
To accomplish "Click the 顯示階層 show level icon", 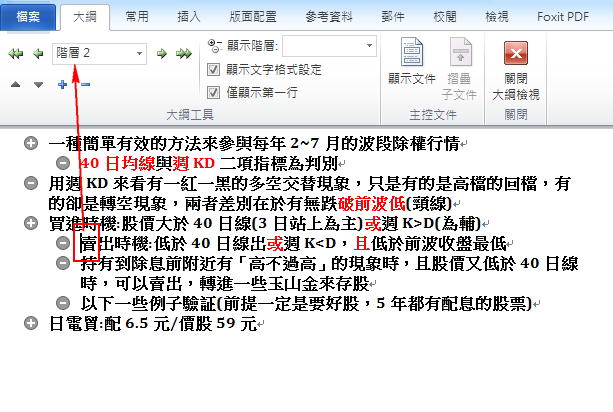I will coord(215,46).
